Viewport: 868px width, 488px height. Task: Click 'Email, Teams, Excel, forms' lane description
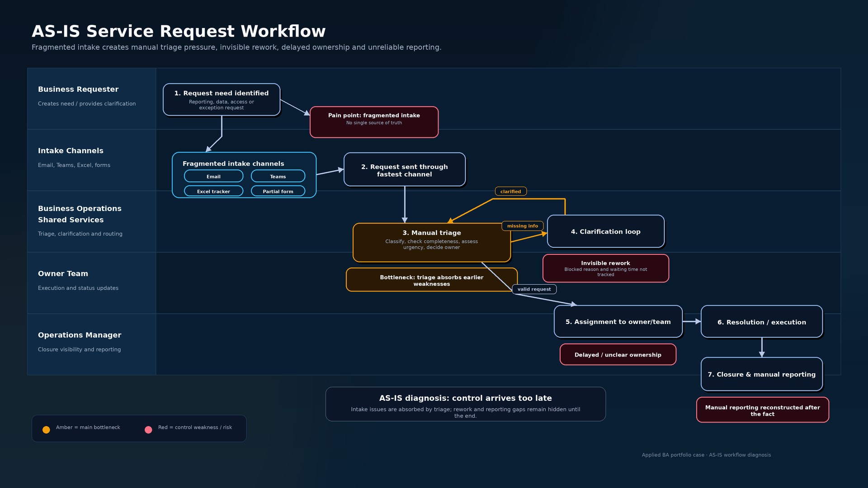pos(74,165)
